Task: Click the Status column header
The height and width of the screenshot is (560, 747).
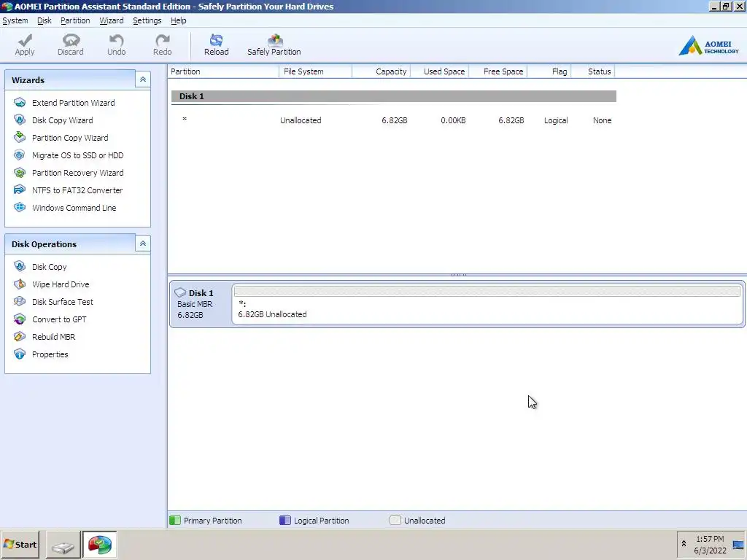Action: 593,71
